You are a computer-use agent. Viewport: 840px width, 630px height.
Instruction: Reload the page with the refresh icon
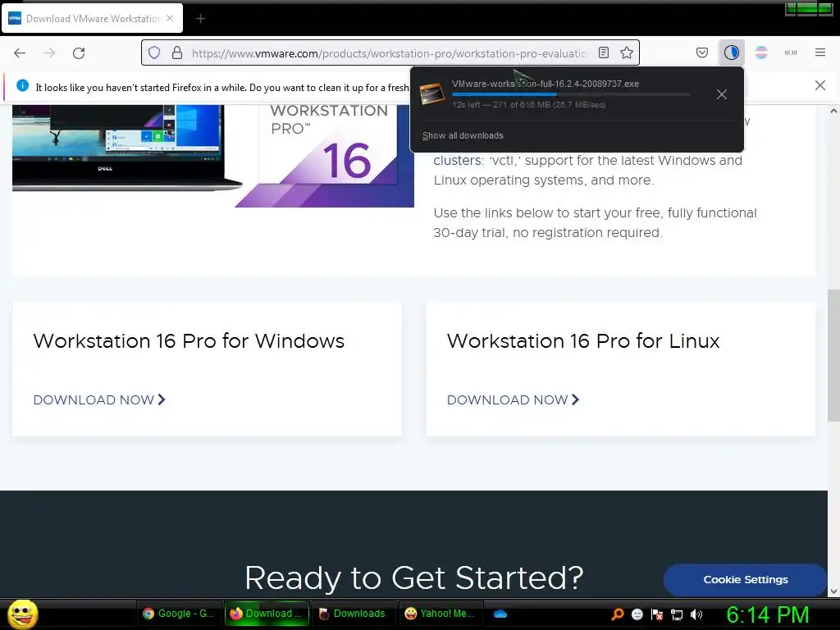pyautogui.click(x=79, y=52)
